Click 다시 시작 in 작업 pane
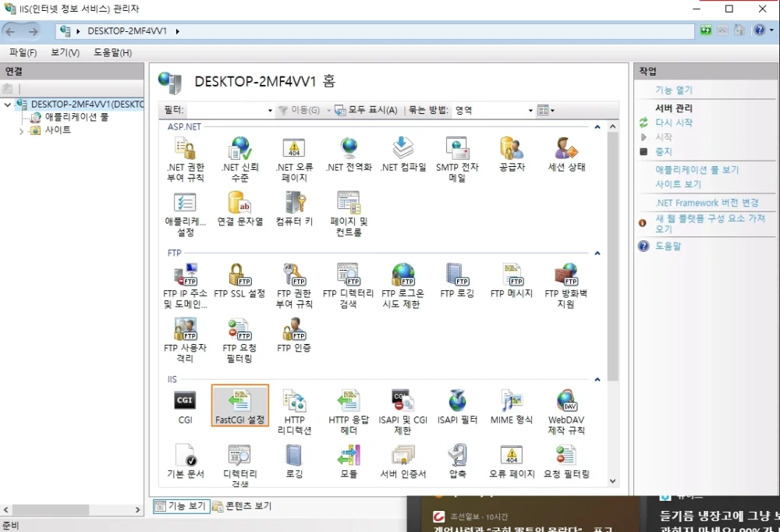The width and height of the screenshot is (780, 532). pos(674,122)
